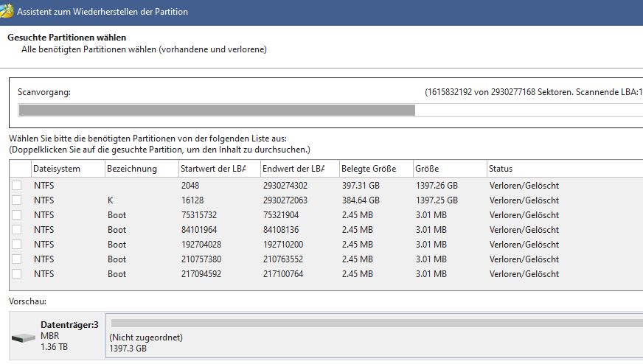The width and height of the screenshot is (643, 364).
Task: Click the disk drive icon in preview
Action: click(x=24, y=338)
